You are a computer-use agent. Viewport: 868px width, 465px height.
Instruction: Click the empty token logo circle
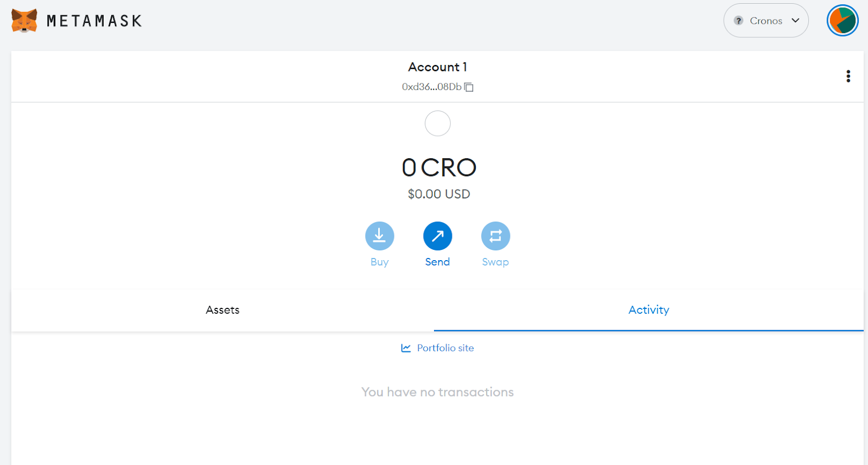coord(438,124)
